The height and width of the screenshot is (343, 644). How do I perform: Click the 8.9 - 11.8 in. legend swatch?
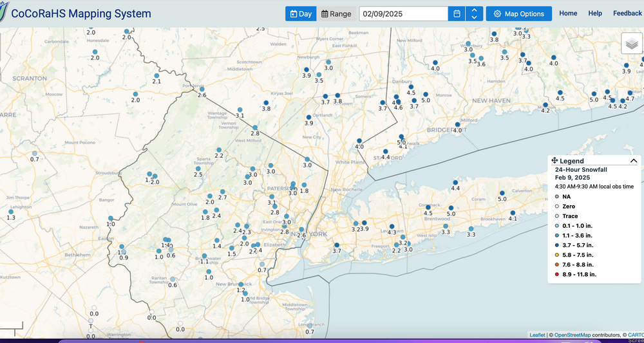coord(558,274)
